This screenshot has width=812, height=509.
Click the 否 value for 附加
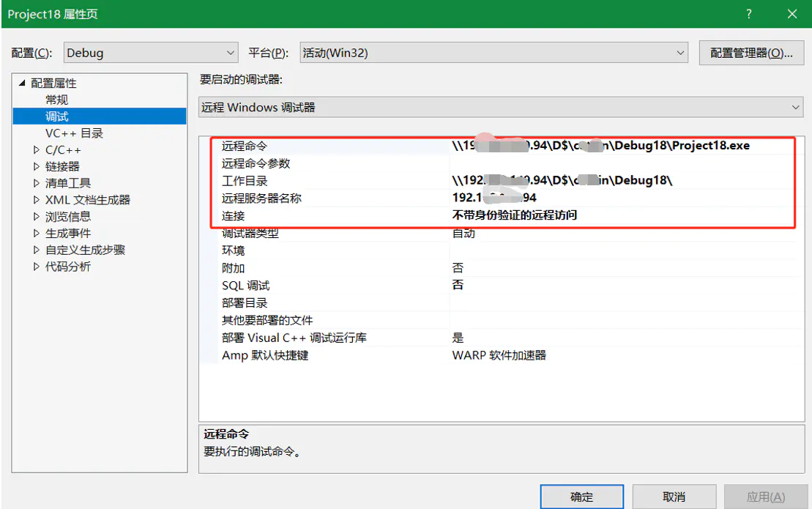[x=458, y=268]
